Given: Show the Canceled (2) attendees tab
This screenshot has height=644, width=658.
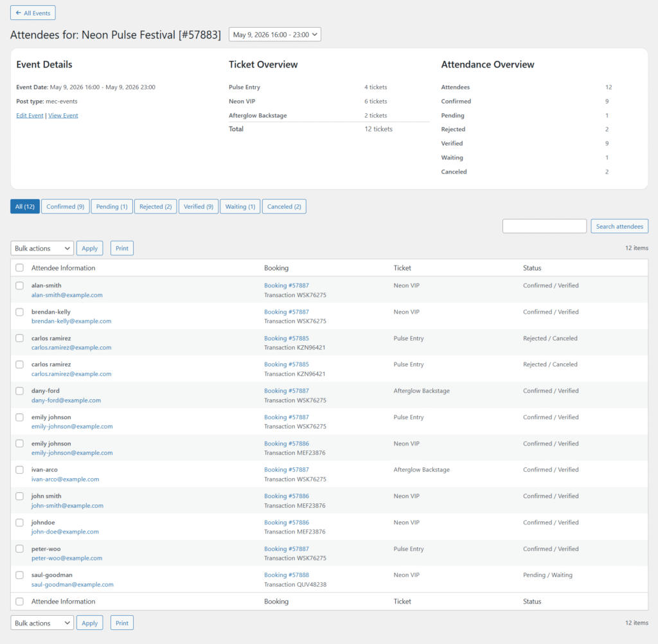Looking at the screenshot, I should (284, 206).
